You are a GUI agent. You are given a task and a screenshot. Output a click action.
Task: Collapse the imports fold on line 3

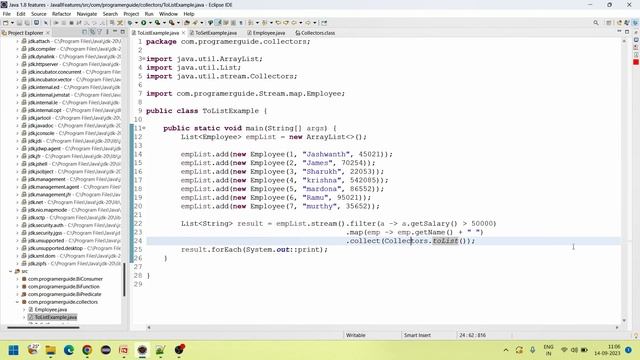click(144, 59)
